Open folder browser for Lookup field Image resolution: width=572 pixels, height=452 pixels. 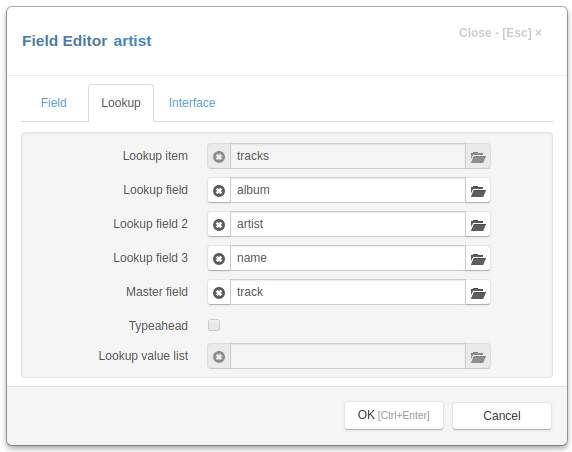(x=478, y=190)
